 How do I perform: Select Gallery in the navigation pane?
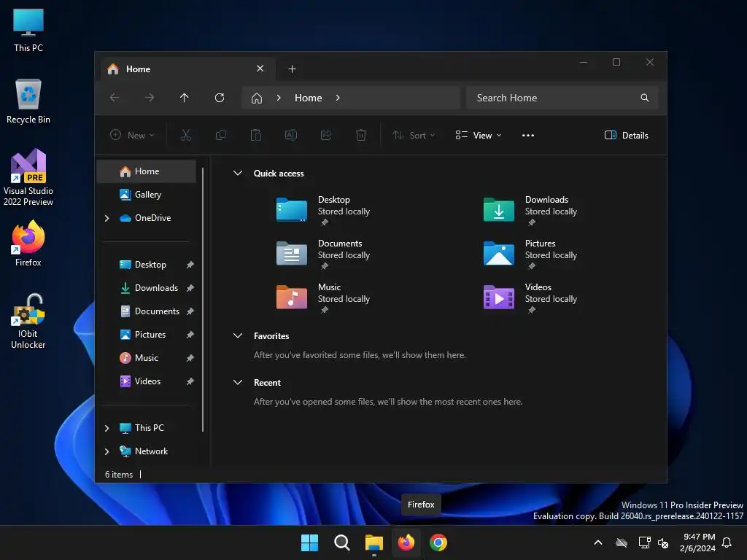pyautogui.click(x=147, y=194)
